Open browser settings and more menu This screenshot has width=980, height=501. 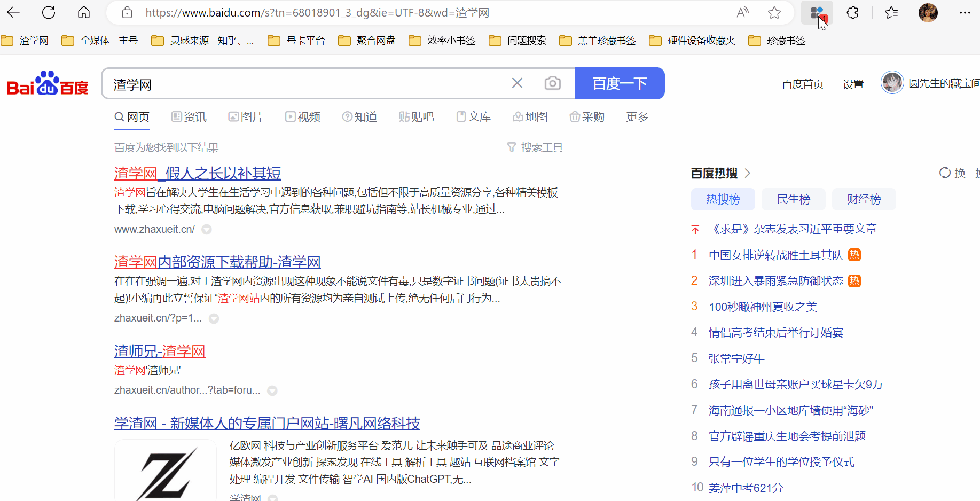point(965,13)
